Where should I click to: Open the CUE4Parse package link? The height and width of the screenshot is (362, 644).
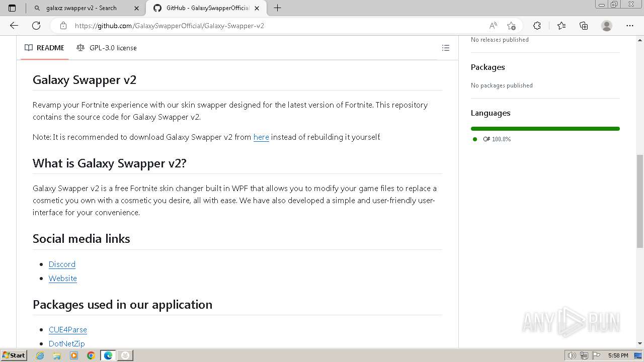(68, 329)
